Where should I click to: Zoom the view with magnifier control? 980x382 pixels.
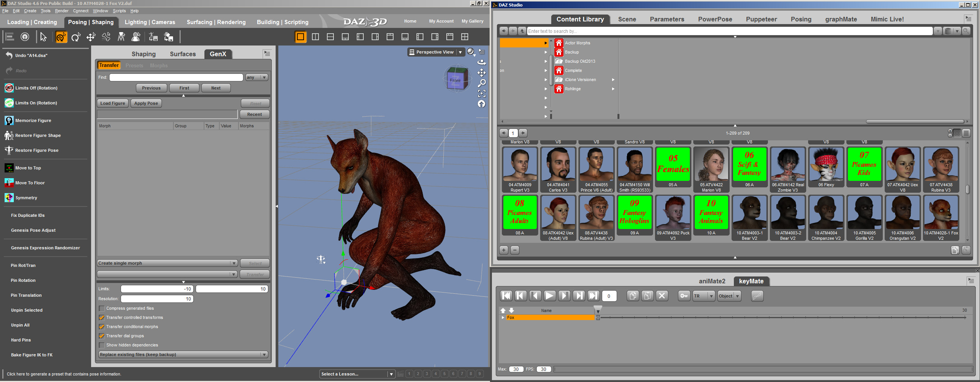pyautogui.click(x=482, y=83)
